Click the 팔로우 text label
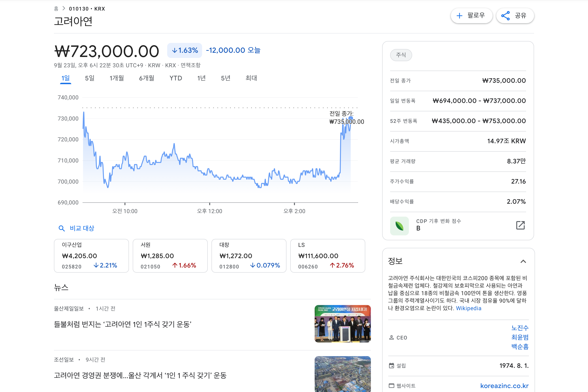 [x=476, y=15]
